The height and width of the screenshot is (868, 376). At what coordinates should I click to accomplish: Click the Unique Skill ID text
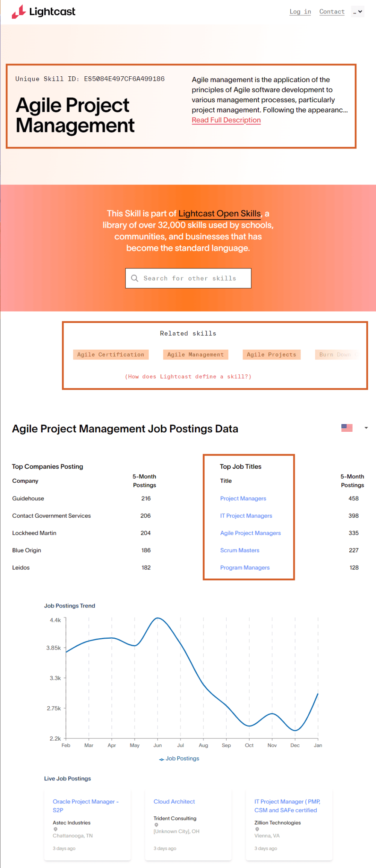coord(90,79)
